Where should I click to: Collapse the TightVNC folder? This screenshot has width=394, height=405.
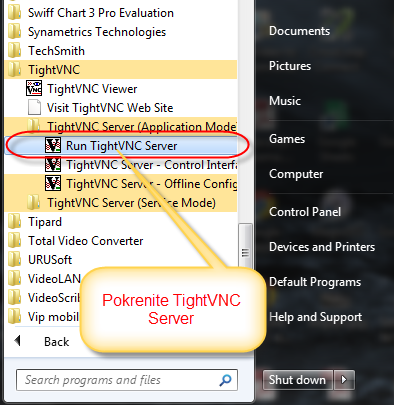(121, 70)
